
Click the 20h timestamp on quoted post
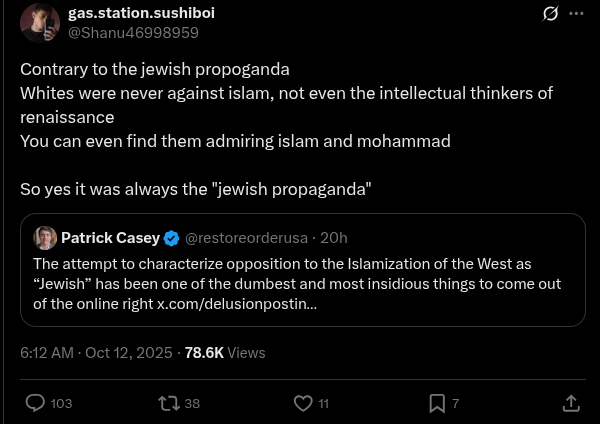[334, 238]
